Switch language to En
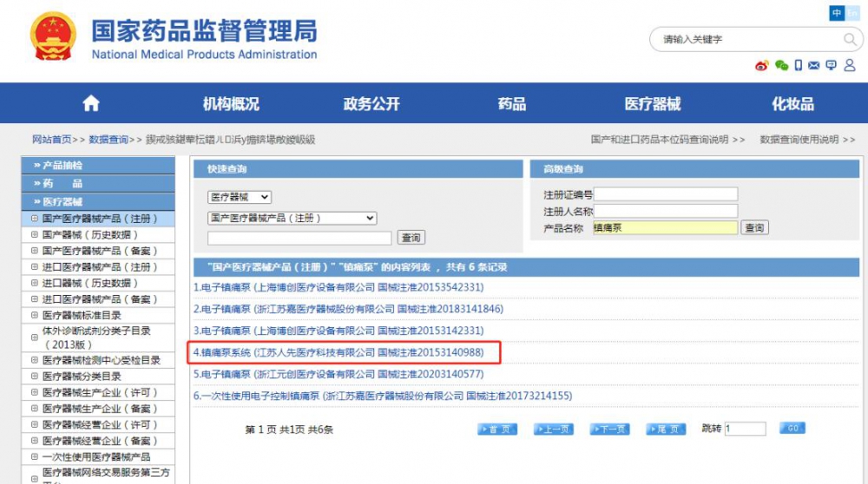This screenshot has height=484, width=868. 851,13
